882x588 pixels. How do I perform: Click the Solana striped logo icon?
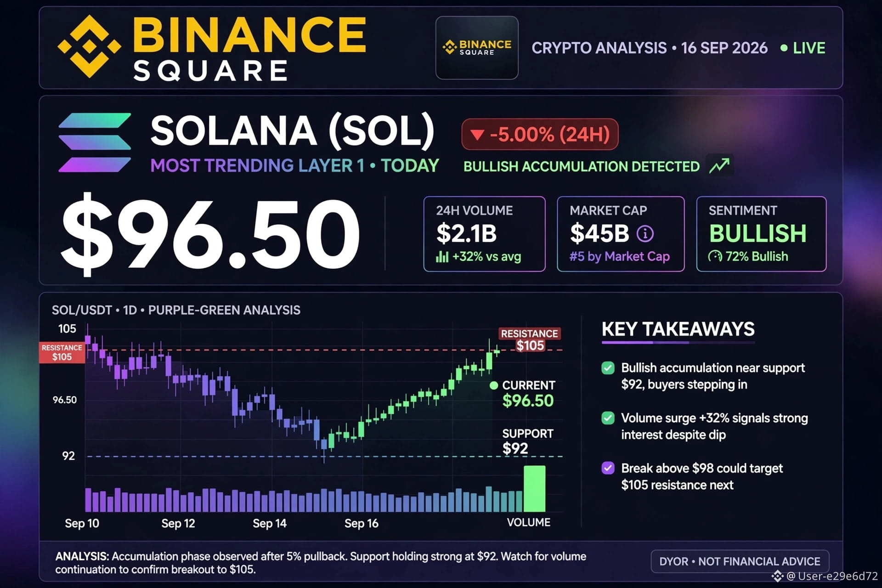pyautogui.click(x=95, y=142)
